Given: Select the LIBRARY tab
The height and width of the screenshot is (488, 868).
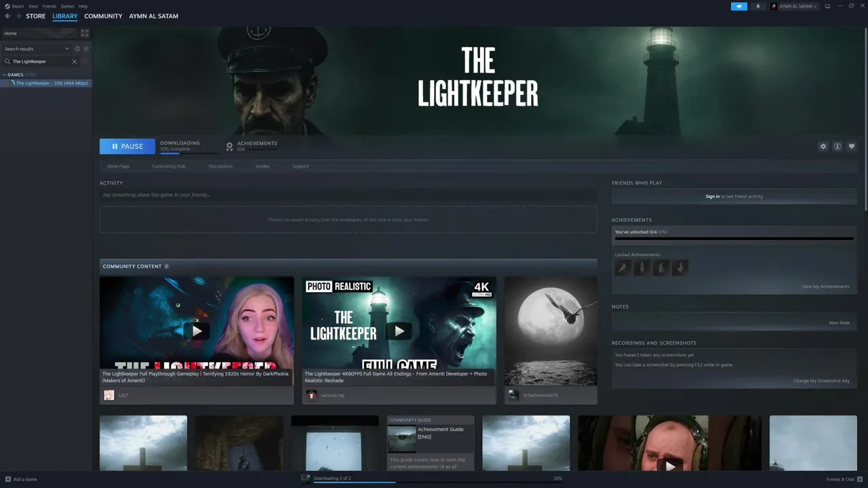Looking at the screenshot, I should pos(65,16).
